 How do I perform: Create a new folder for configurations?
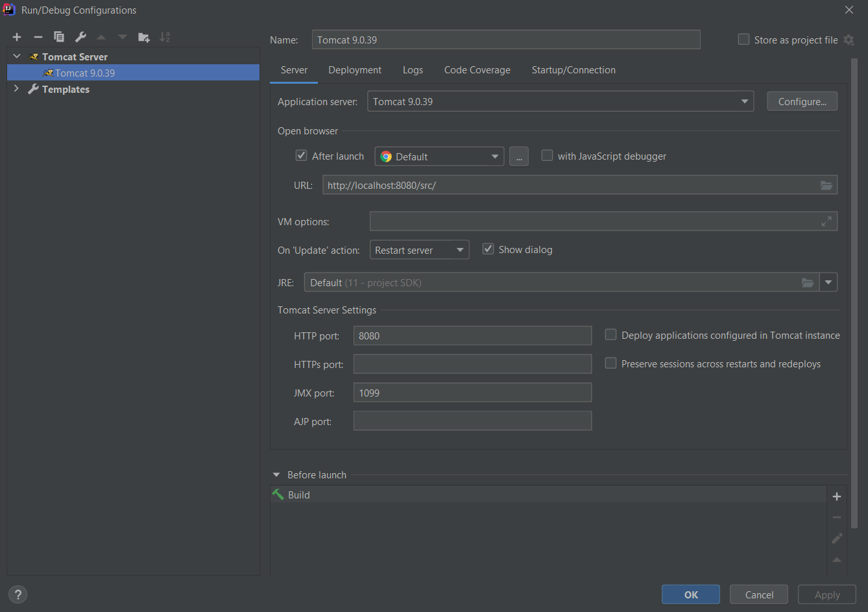144,37
